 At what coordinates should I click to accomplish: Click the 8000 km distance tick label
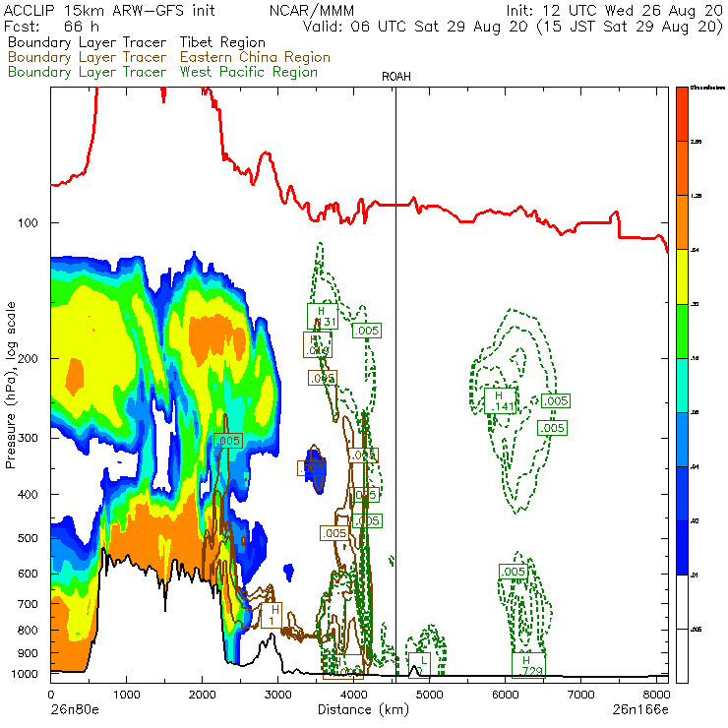coord(656,695)
